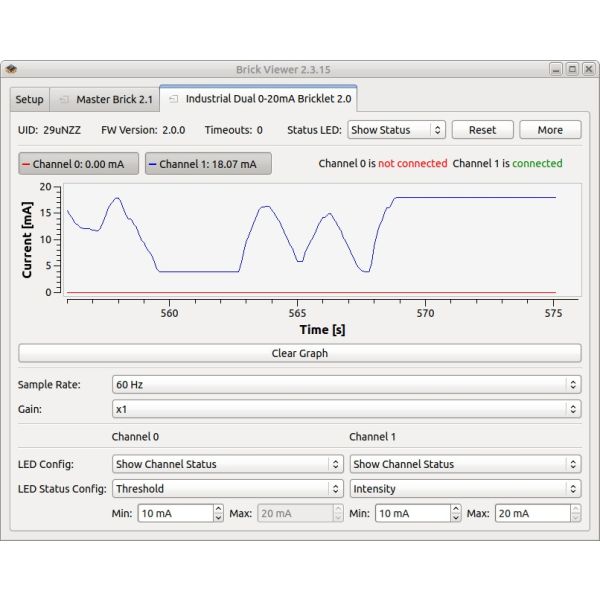Switch to the Setup tab

29,99
